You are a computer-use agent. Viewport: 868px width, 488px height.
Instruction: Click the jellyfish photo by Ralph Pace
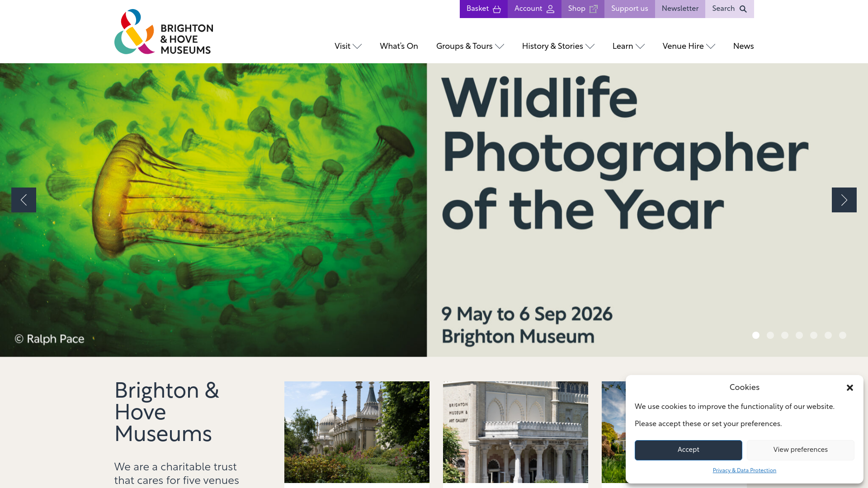213,210
